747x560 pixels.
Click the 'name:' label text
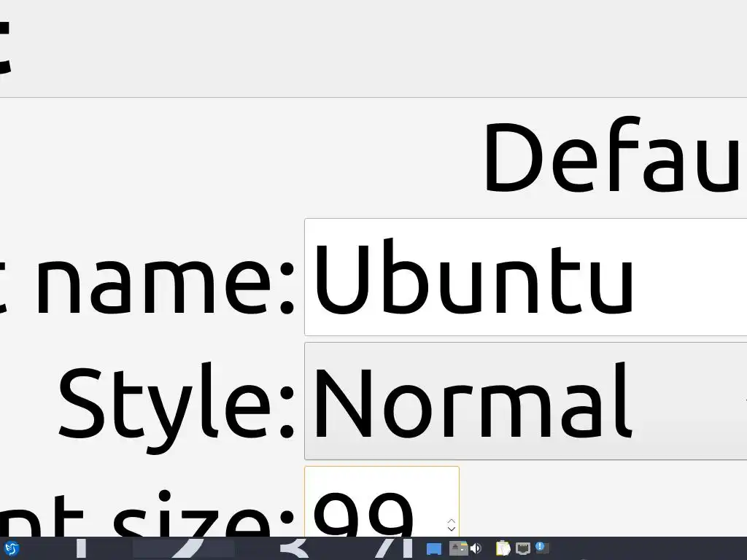point(166,286)
